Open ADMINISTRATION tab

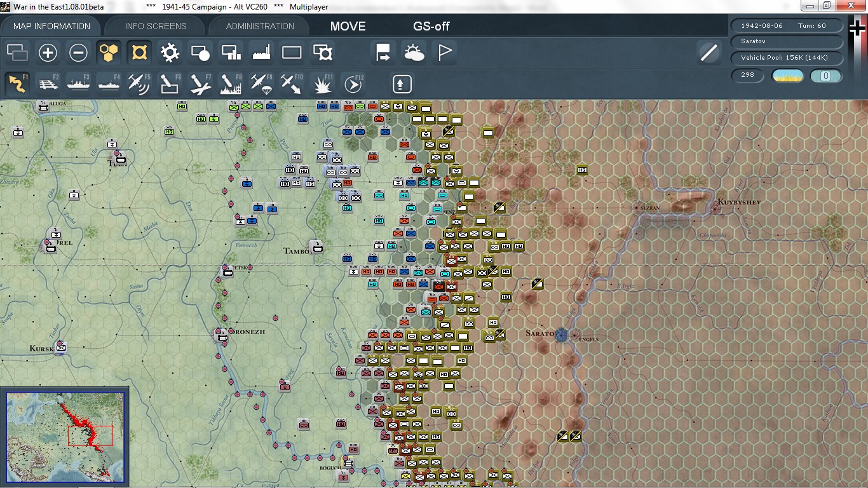click(260, 26)
